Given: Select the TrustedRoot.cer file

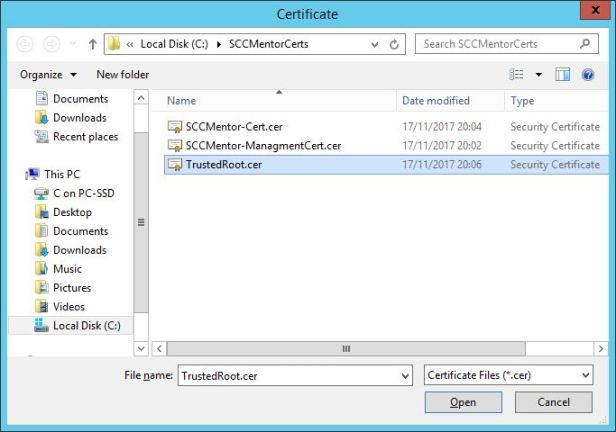Looking at the screenshot, I should 224,165.
